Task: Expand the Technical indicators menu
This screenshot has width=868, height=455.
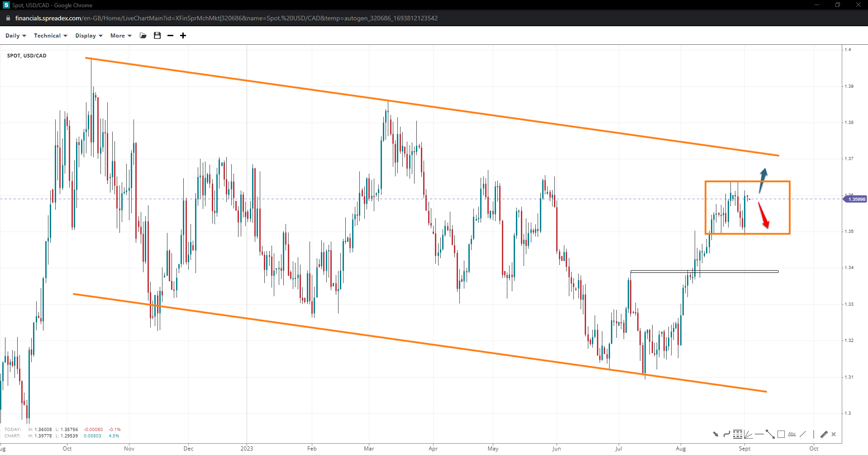Action: click(x=50, y=36)
